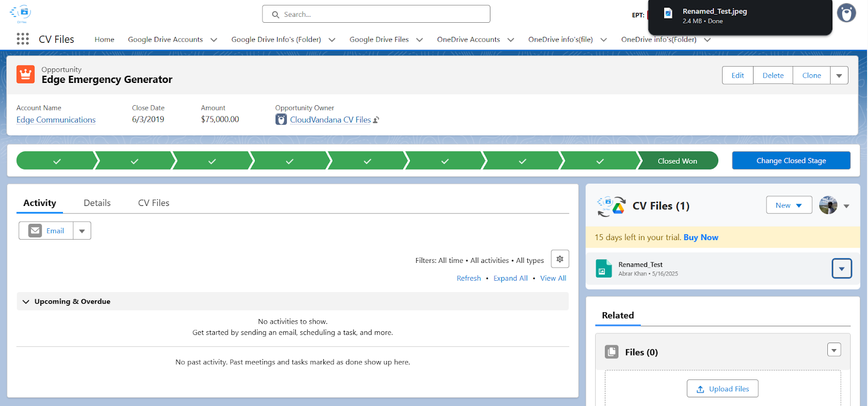Click the Renamed_Test.jpeg download notification
The width and height of the screenshot is (868, 406).
pos(740,16)
